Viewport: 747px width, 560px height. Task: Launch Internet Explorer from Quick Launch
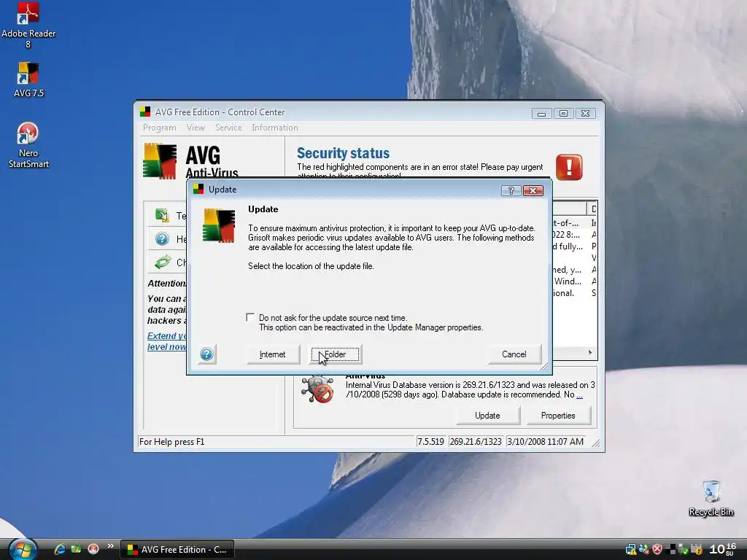(60, 549)
